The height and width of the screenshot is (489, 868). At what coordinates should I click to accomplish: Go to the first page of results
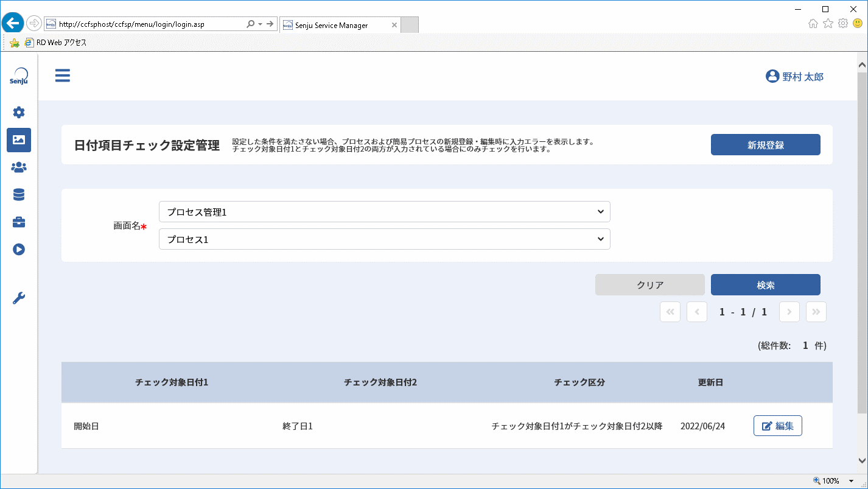(x=670, y=312)
